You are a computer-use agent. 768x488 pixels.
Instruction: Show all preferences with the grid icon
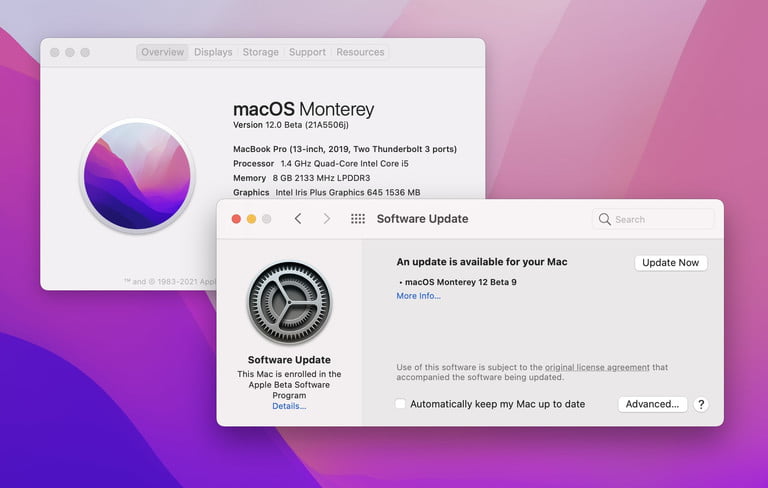pos(358,219)
